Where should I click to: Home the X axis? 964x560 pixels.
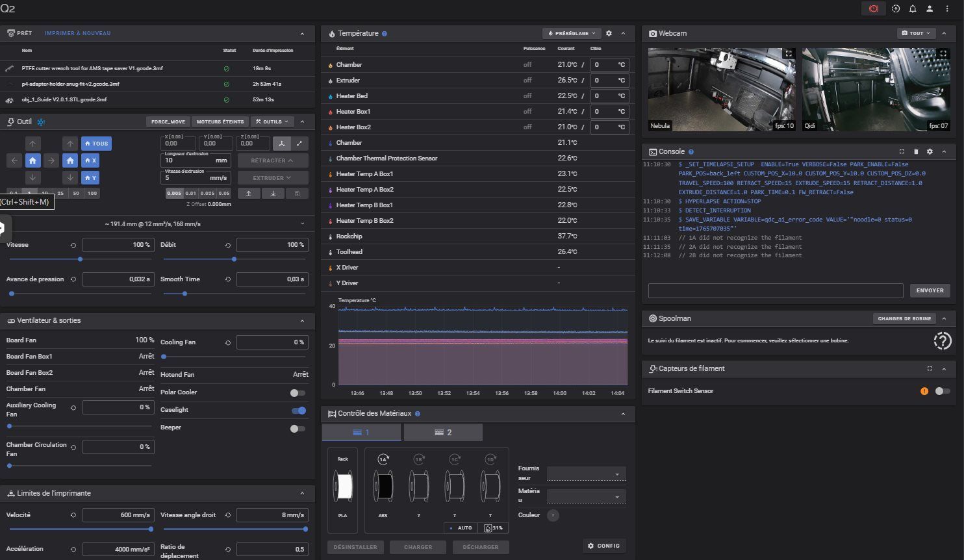[90, 160]
